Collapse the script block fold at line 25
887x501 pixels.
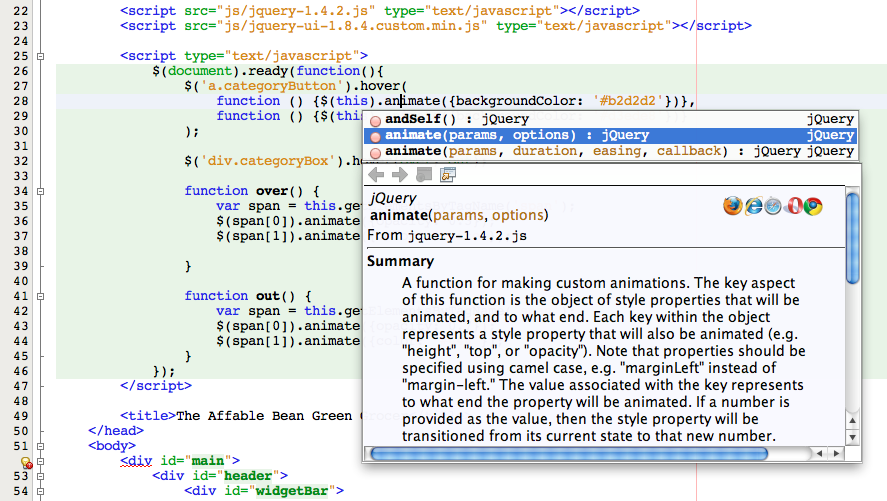(41, 56)
